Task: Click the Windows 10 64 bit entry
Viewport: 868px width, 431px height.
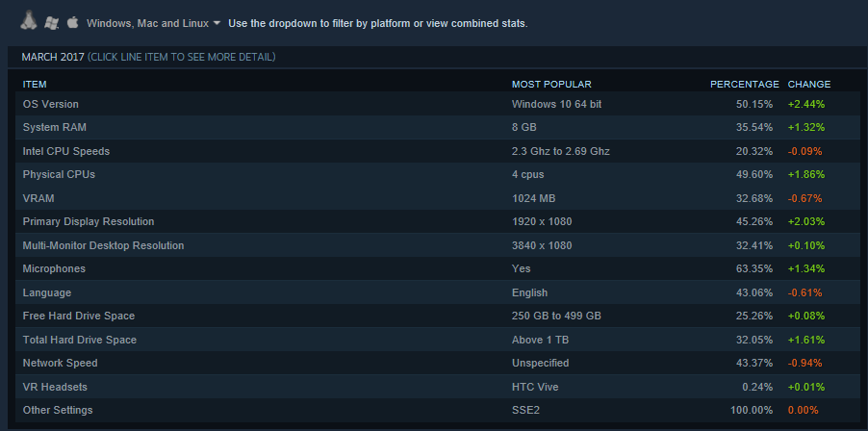Action: [x=556, y=104]
